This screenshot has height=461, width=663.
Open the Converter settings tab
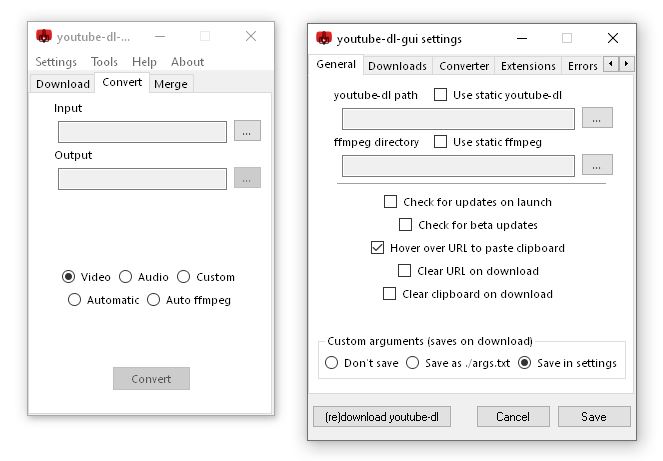[x=464, y=66]
